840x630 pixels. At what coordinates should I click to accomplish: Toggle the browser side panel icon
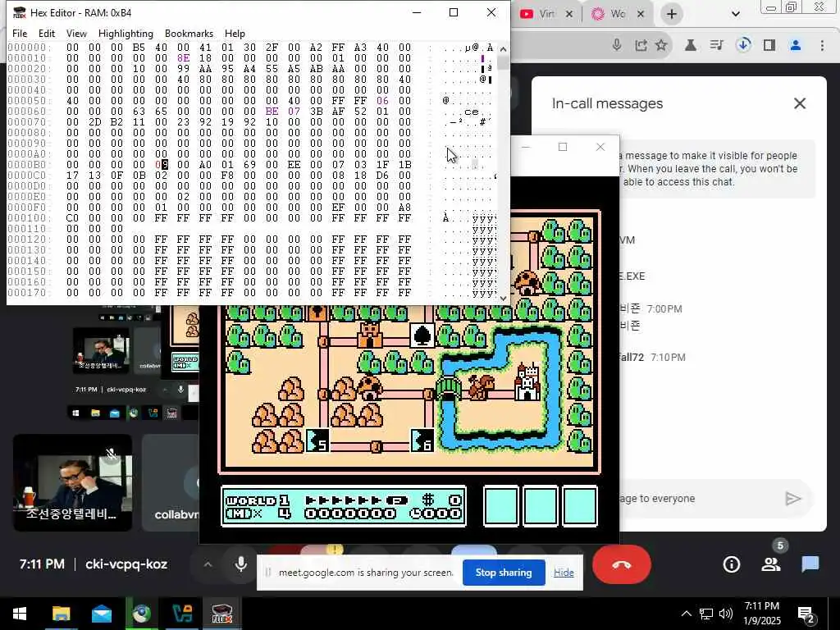pos(769,45)
